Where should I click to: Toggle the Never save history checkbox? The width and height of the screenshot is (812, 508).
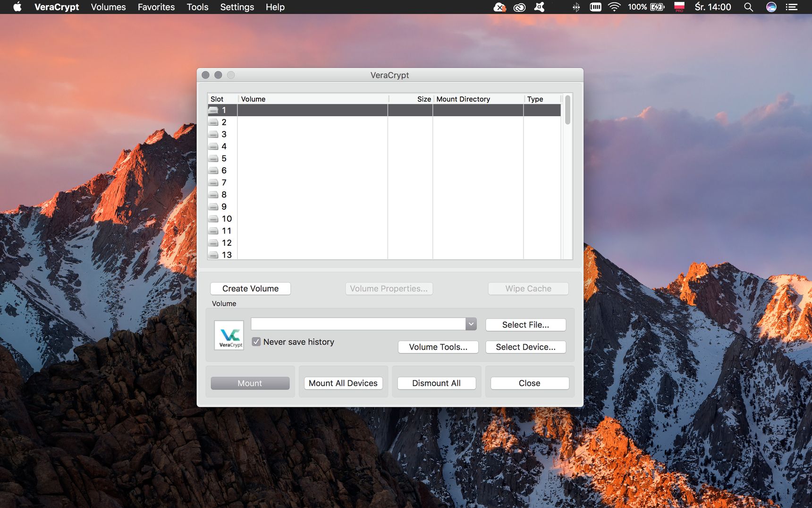pos(256,342)
